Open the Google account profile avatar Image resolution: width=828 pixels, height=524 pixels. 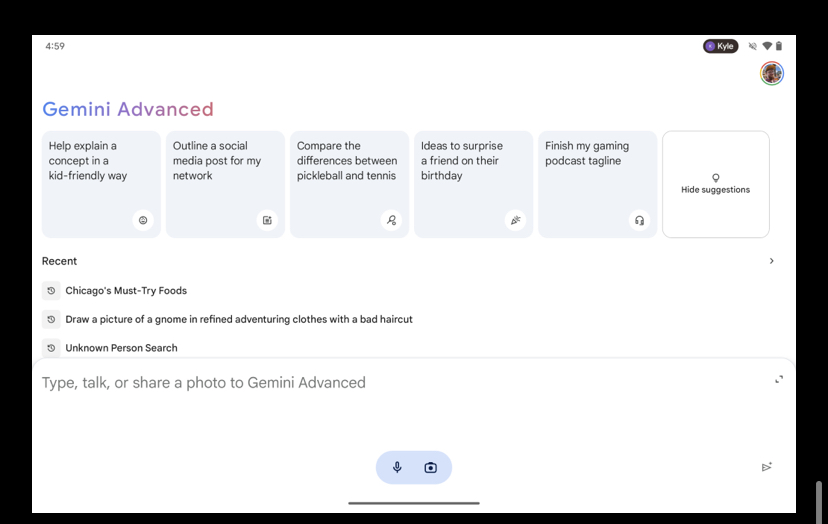[771, 73]
